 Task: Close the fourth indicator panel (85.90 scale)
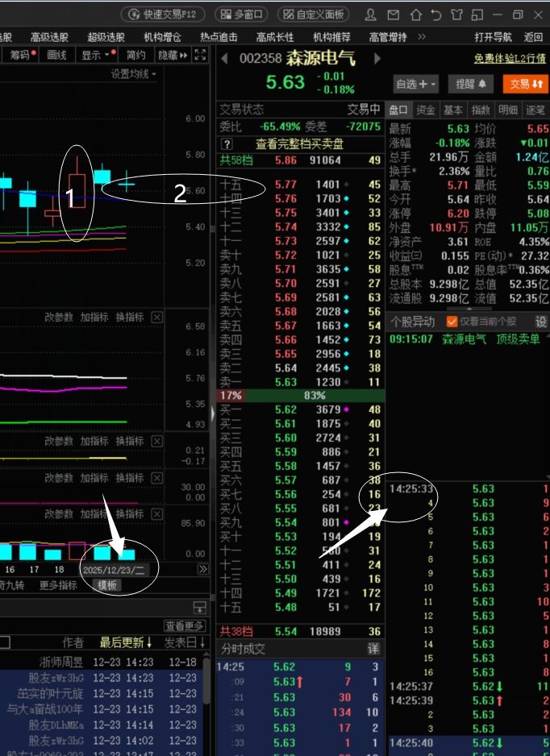pyautogui.click(x=156, y=514)
